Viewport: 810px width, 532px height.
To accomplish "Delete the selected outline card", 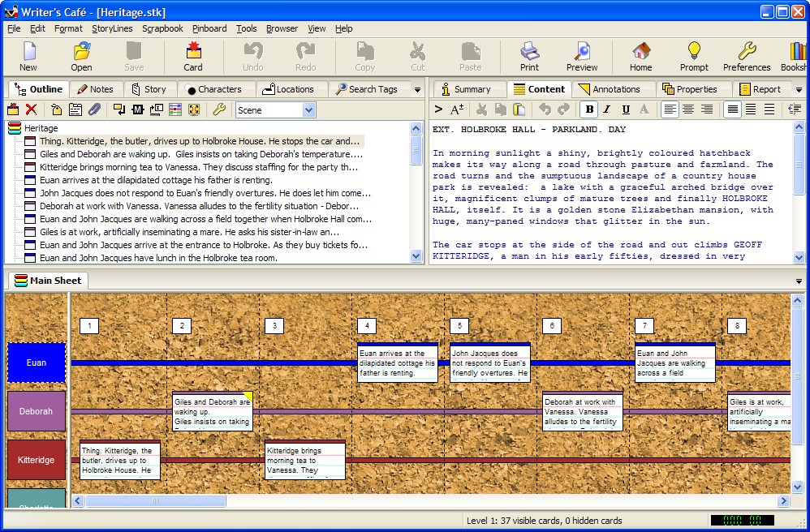I will pos(29,109).
